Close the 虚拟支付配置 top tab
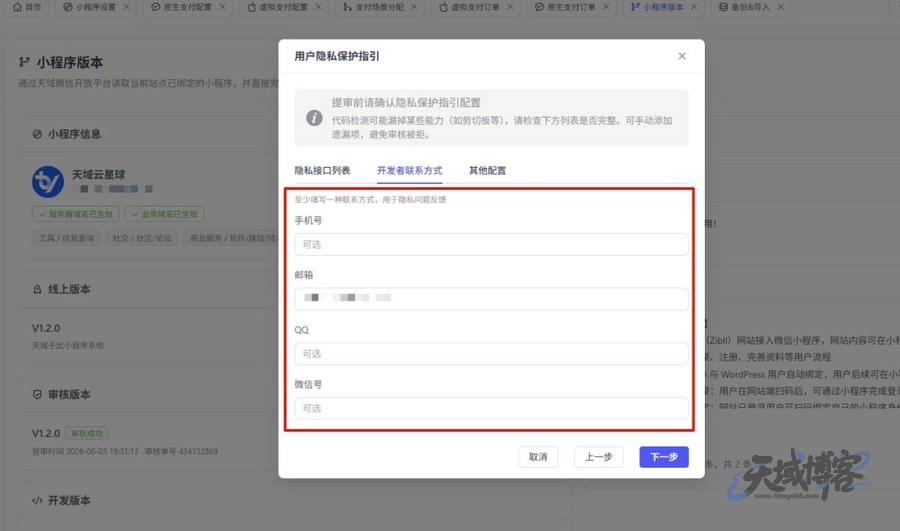 click(x=319, y=7)
